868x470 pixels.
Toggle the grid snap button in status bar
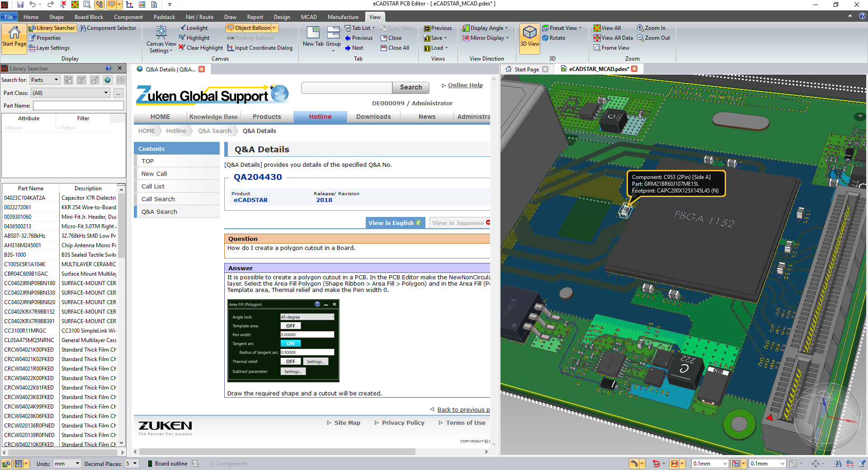[736, 464]
